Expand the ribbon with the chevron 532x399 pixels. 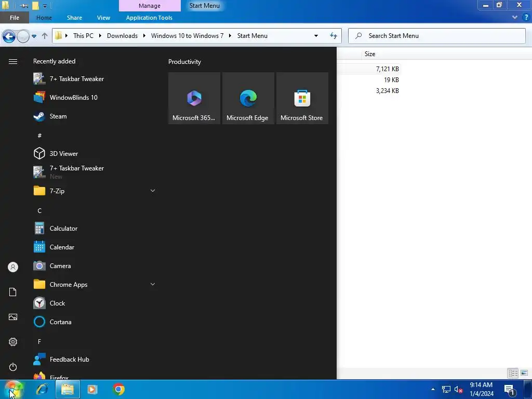tap(515, 17)
